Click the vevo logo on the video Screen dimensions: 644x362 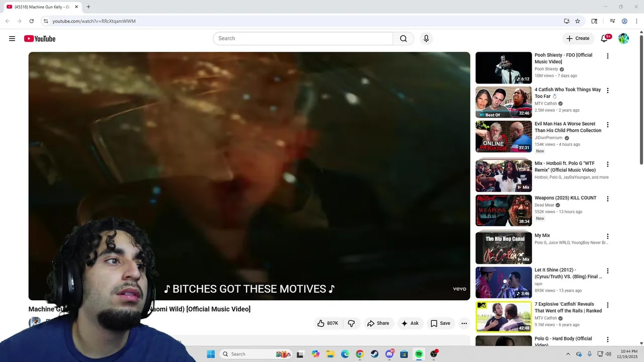pos(459,289)
